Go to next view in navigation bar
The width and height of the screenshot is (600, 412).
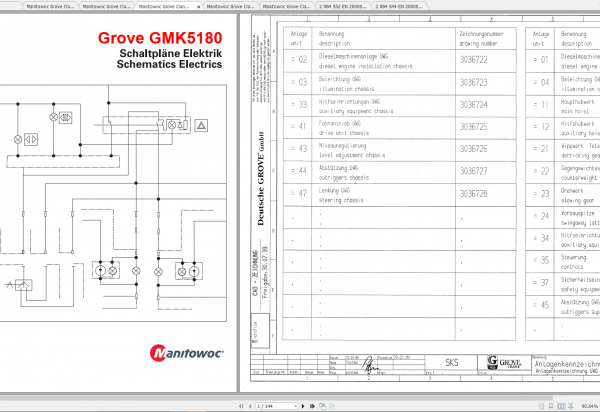click(332, 406)
